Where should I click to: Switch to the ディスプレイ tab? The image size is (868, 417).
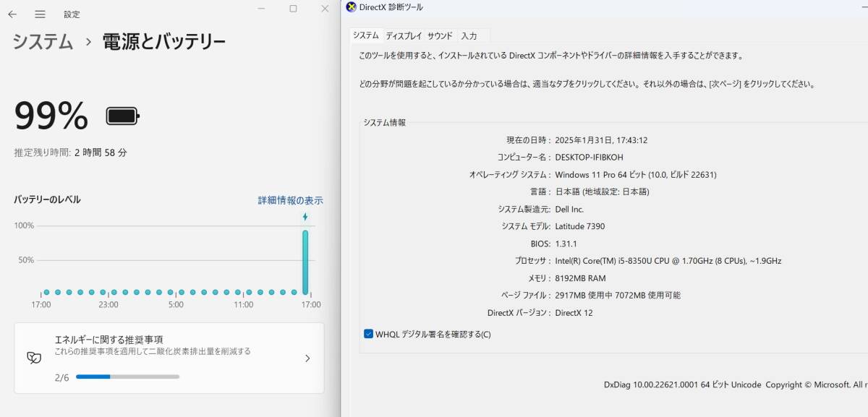[x=404, y=35]
